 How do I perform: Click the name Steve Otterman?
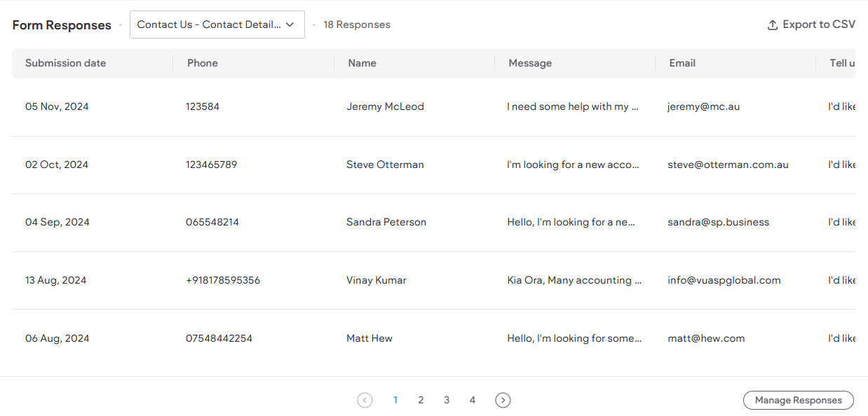[385, 165]
